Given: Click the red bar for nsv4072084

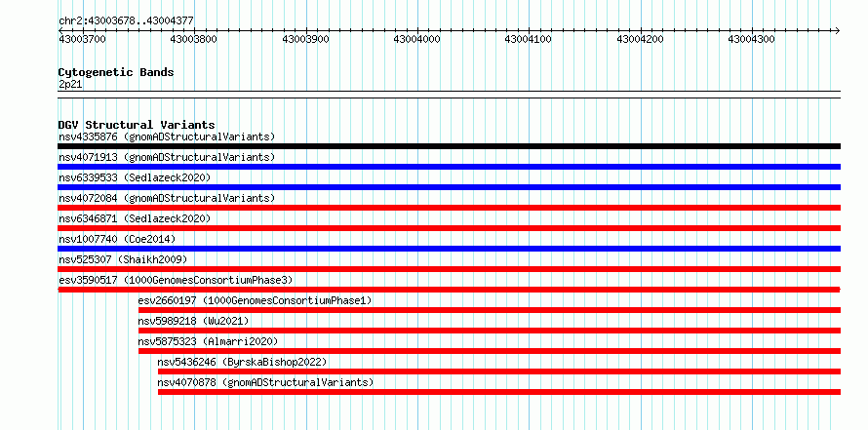Looking at the screenshot, I should click(449, 208).
